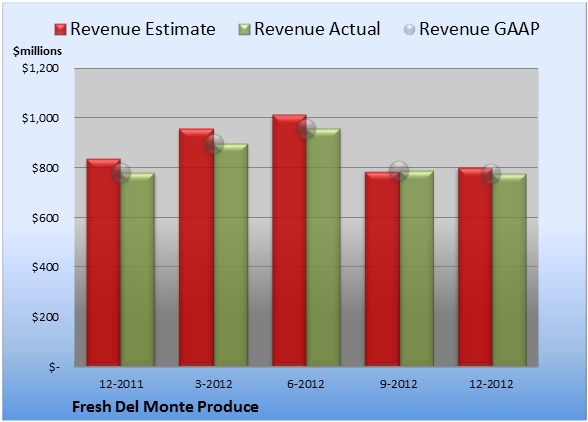Viewport: 588px width, 422px height.
Task: Click the "9-2012" quarter label
Action: click(399, 384)
